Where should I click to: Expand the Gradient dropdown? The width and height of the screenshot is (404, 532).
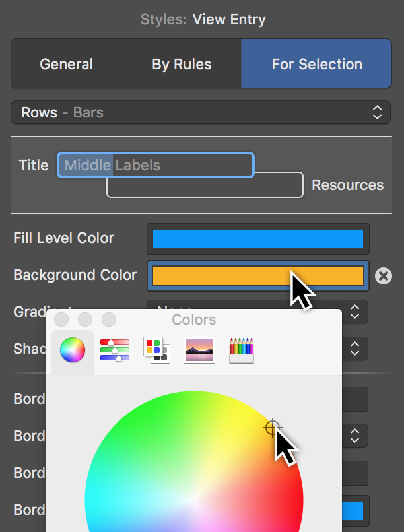point(354,312)
